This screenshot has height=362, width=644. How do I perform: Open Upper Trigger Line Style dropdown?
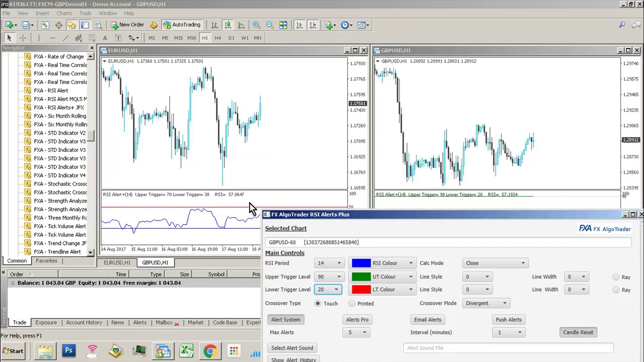pos(477,277)
